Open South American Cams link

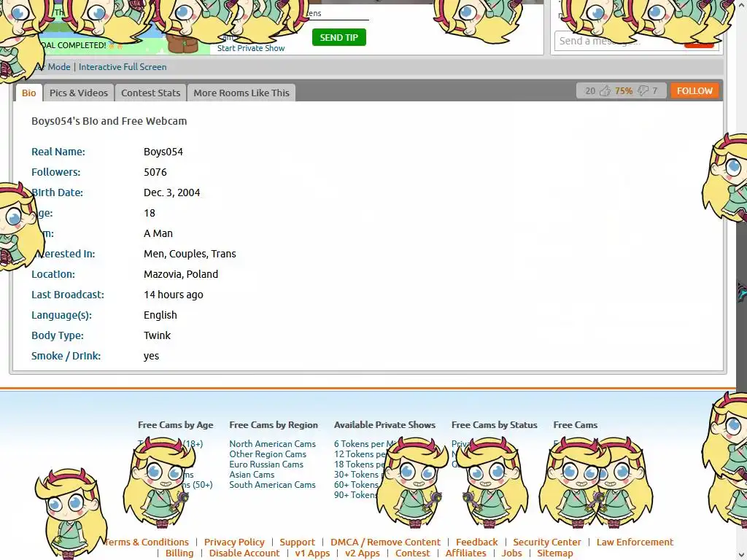(273, 485)
